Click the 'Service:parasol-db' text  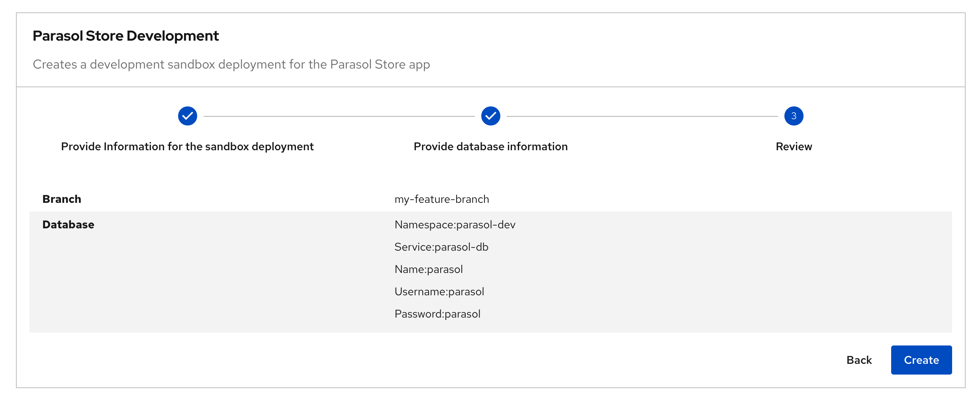click(441, 247)
